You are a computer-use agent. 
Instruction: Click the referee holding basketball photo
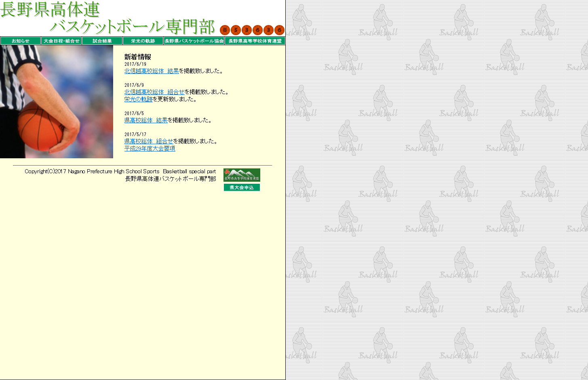tap(57, 102)
